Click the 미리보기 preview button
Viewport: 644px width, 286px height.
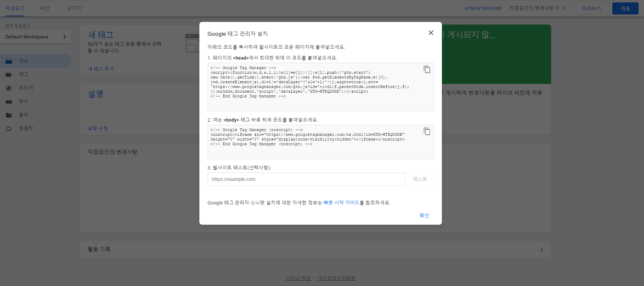click(591, 8)
